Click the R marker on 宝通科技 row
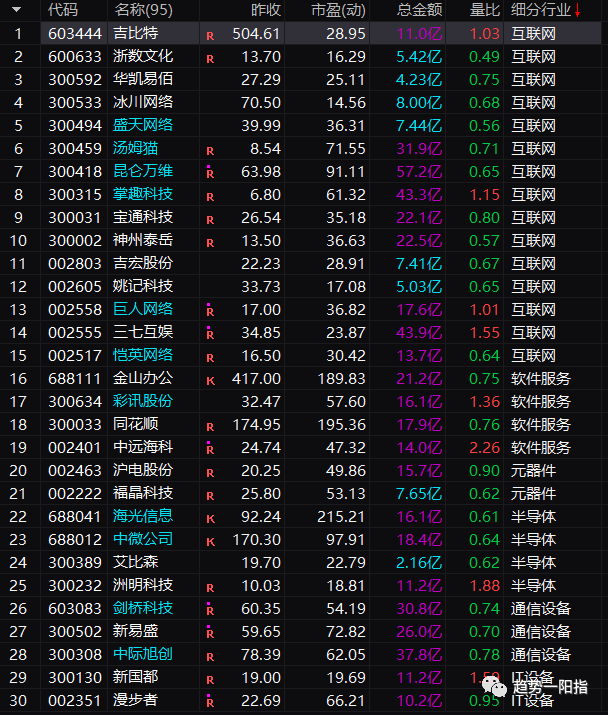 click(210, 220)
